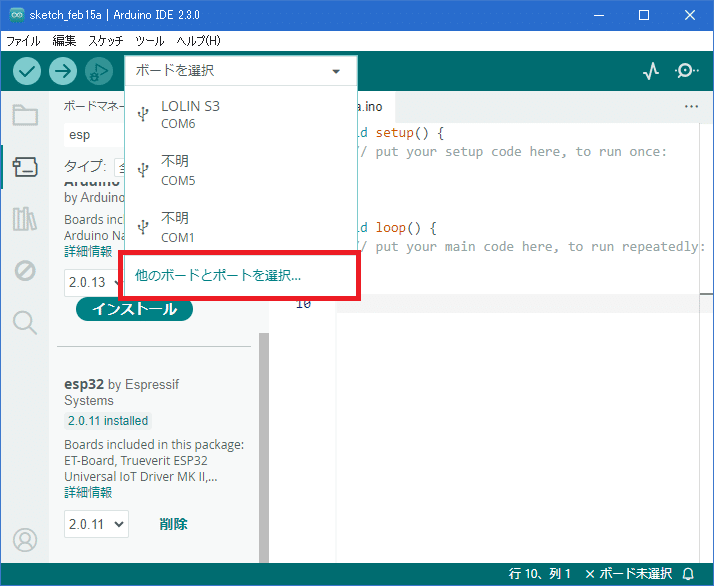Select LOLIN S3 on COM6

[241, 114]
